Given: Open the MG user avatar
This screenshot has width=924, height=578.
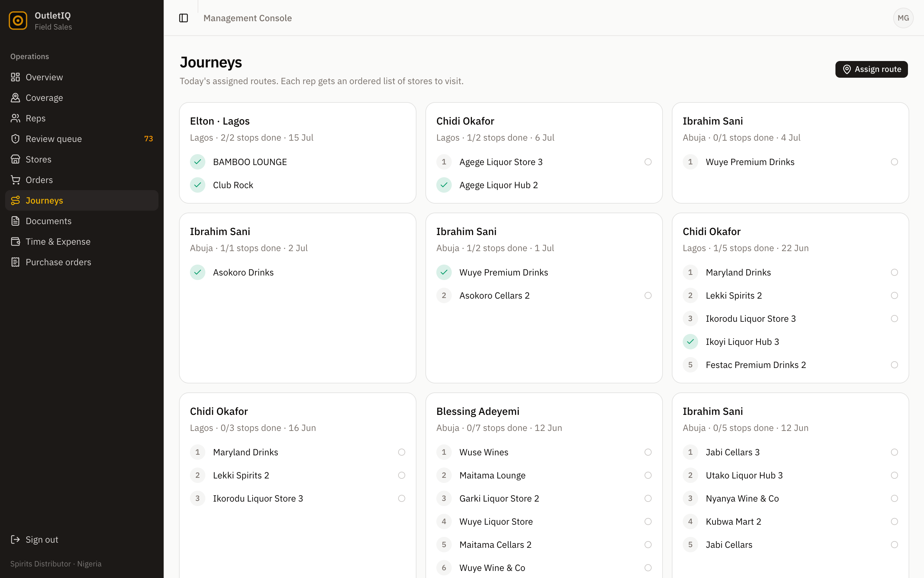Looking at the screenshot, I should (903, 18).
